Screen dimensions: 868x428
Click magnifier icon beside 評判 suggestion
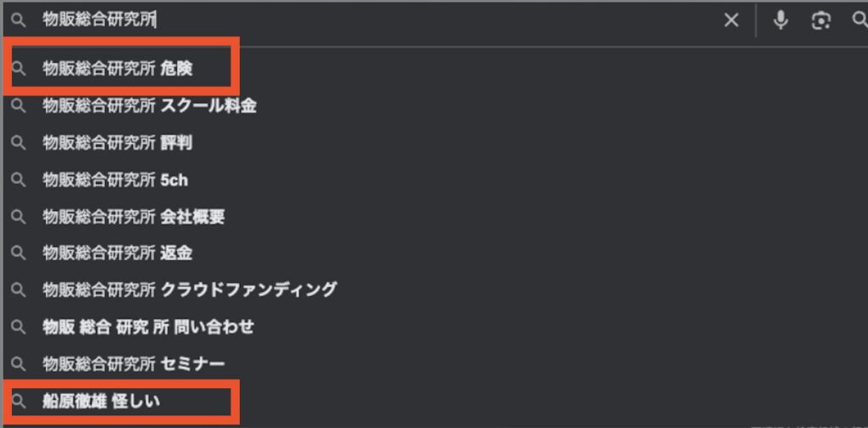click(18, 143)
